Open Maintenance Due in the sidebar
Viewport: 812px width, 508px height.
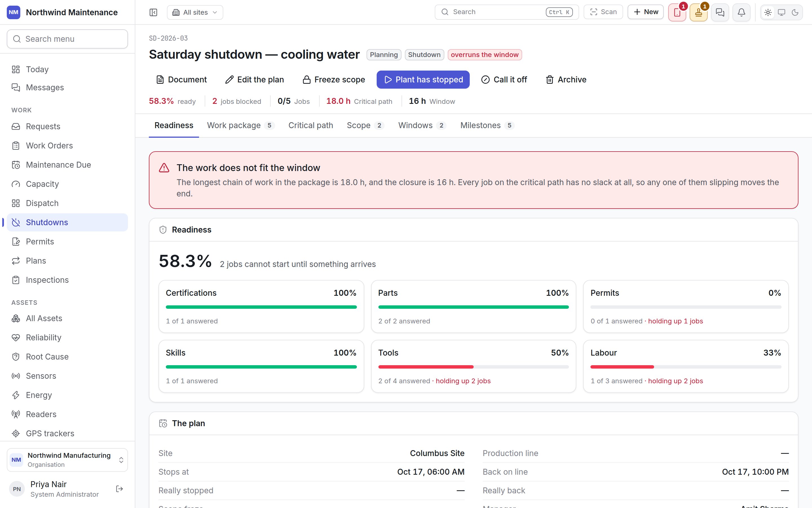pos(67,165)
